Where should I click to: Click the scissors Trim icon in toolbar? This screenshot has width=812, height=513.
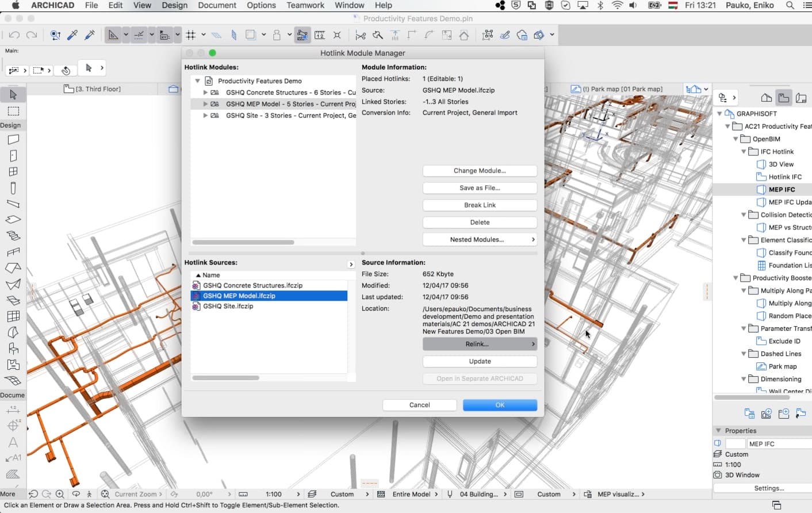(361, 35)
